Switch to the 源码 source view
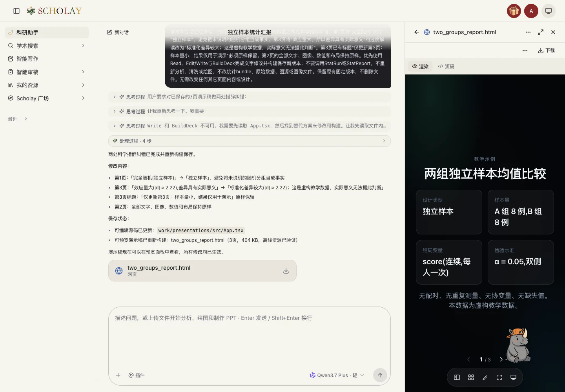This screenshot has height=392, width=565. point(446,67)
